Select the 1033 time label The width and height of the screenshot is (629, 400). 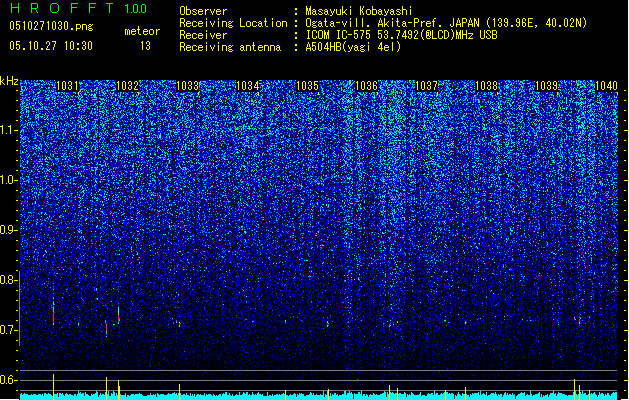[x=187, y=86]
